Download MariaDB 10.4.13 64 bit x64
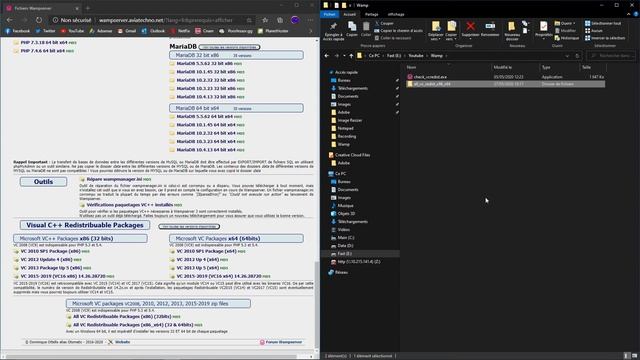The width and height of the screenshot is (640, 360). [x=206, y=150]
